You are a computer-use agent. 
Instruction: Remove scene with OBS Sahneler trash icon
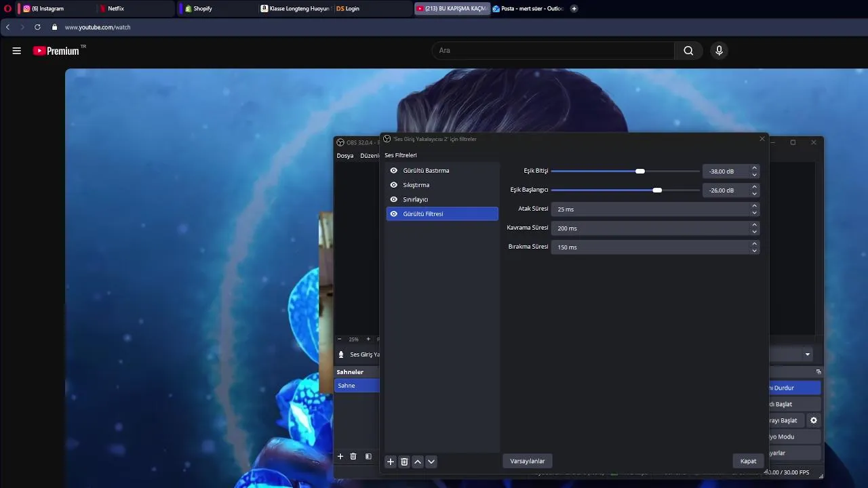353,457
